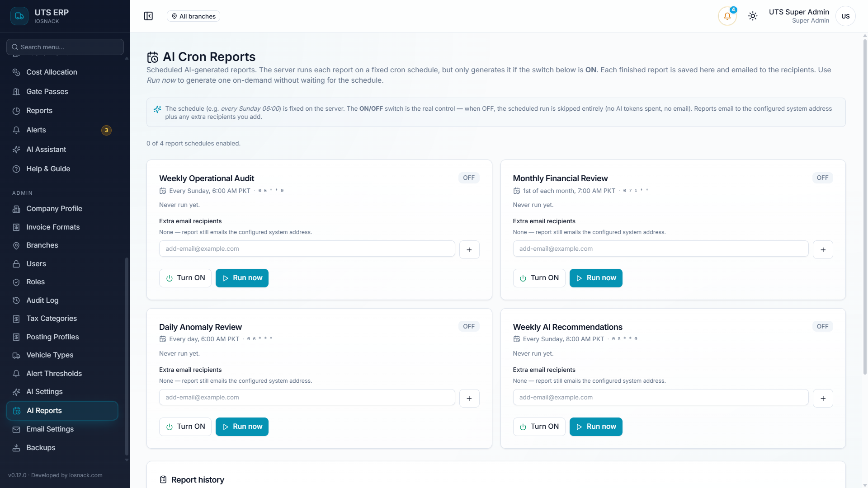This screenshot has width=868, height=488.
Task: Click the Company Profile building icon
Action: 16,209
